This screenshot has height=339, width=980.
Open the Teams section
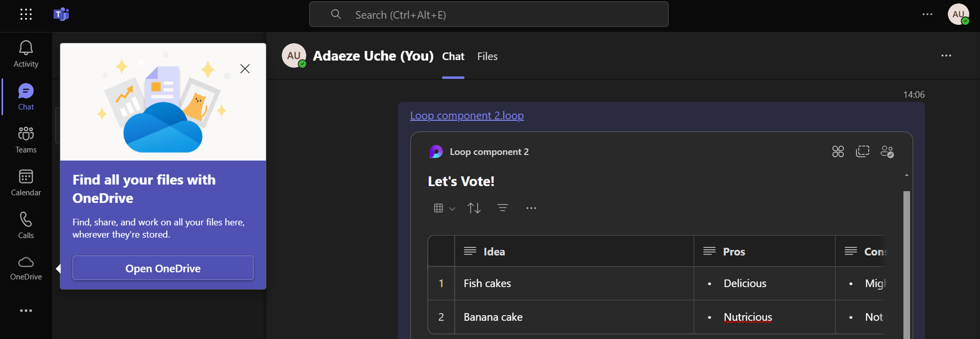[x=26, y=140]
